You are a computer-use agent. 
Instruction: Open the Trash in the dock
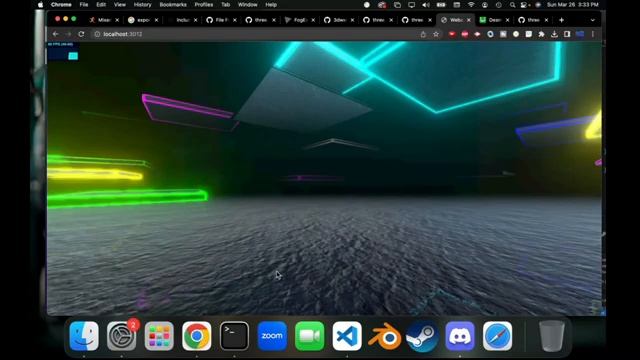coord(551,336)
